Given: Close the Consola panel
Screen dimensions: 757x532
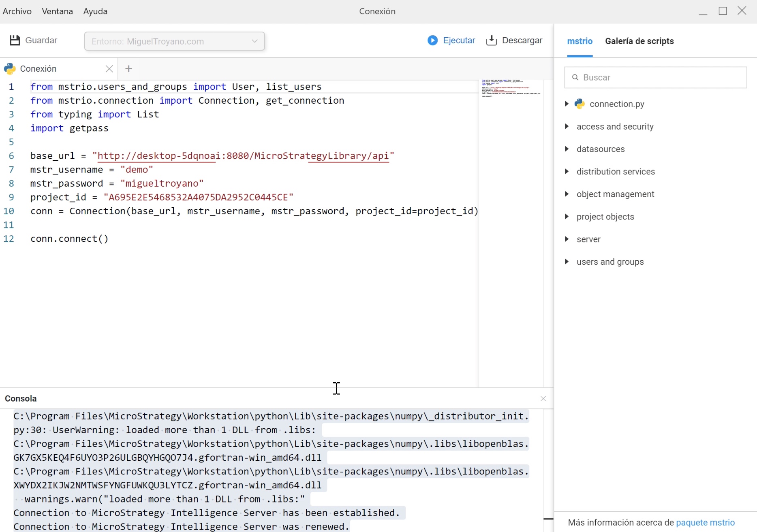Looking at the screenshot, I should (543, 399).
